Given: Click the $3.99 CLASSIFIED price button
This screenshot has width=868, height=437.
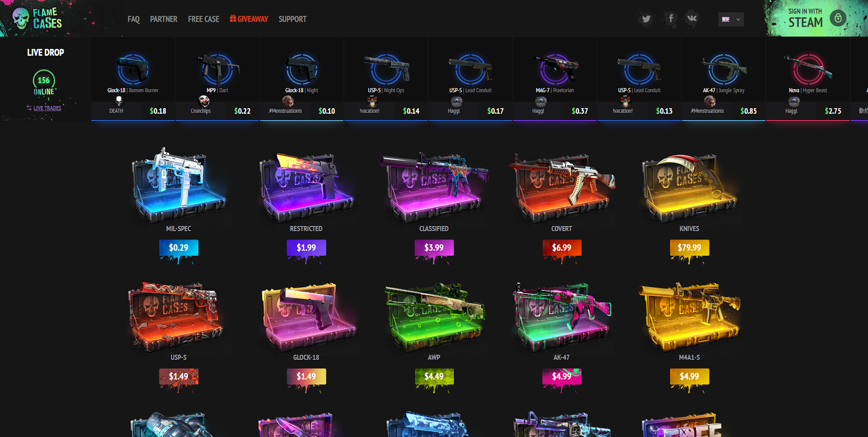Looking at the screenshot, I should point(434,248).
